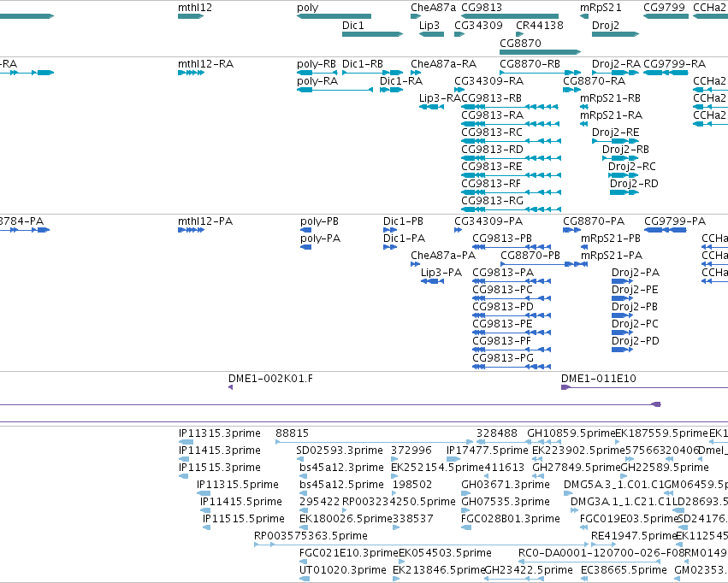Click transcript mRpS21-RA
The image size is (728, 583).
point(611,115)
